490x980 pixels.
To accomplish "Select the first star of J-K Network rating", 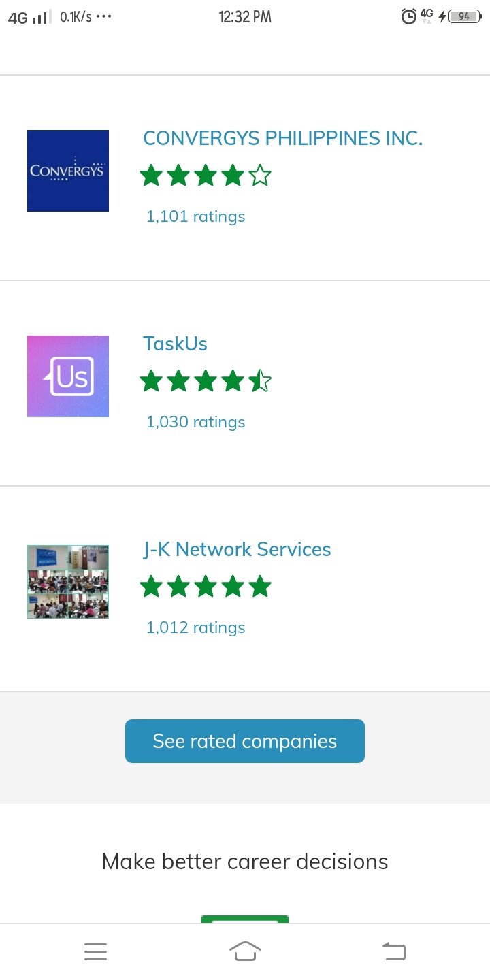I will [151, 586].
